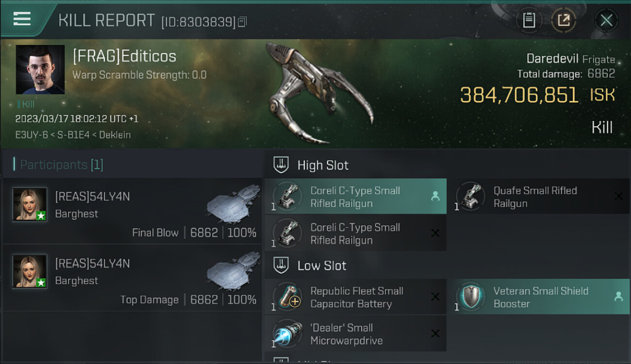The width and height of the screenshot is (631, 364).
Task: Close the kill report window
Action: pyautogui.click(x=606, y=20)
